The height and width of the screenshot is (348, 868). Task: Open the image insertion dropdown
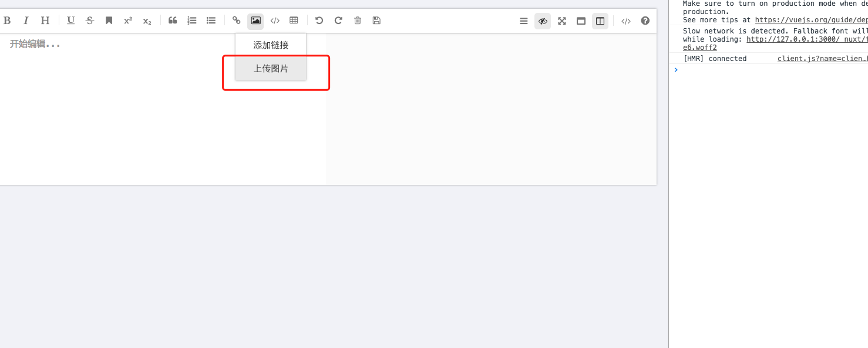coord(255,20)
